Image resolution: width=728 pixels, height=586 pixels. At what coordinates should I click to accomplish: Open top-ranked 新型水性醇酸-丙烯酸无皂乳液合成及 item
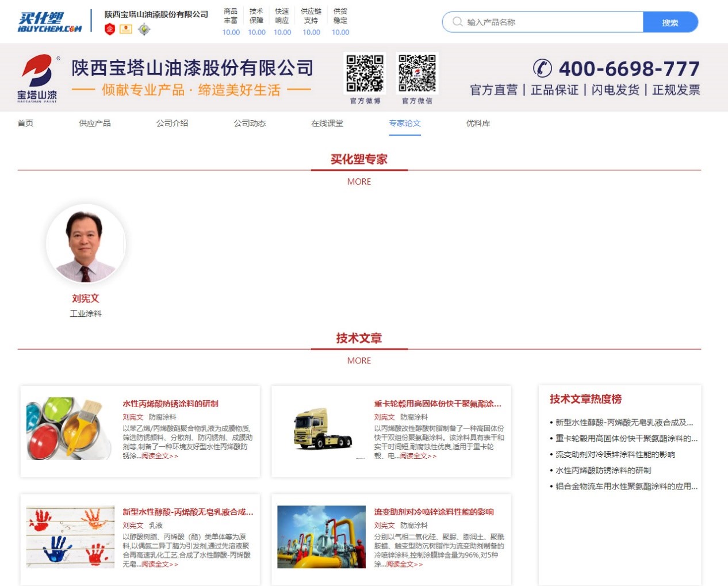624,423
